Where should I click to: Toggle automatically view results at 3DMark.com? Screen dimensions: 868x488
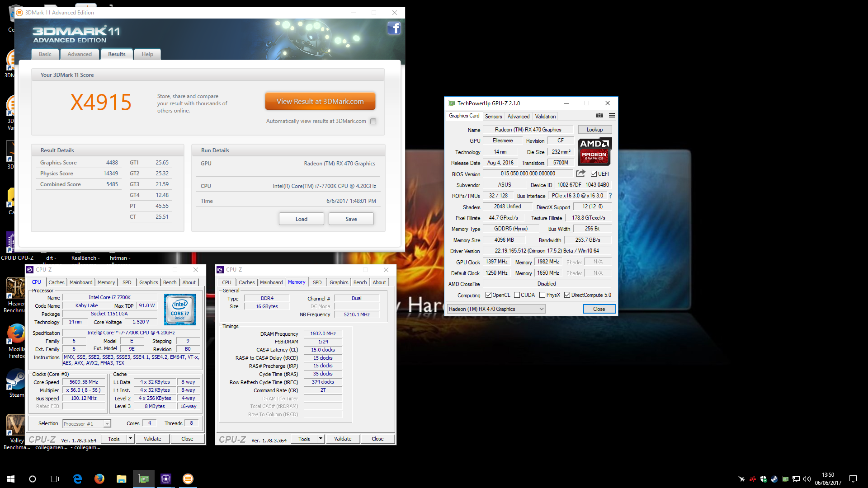pos(373,121)
